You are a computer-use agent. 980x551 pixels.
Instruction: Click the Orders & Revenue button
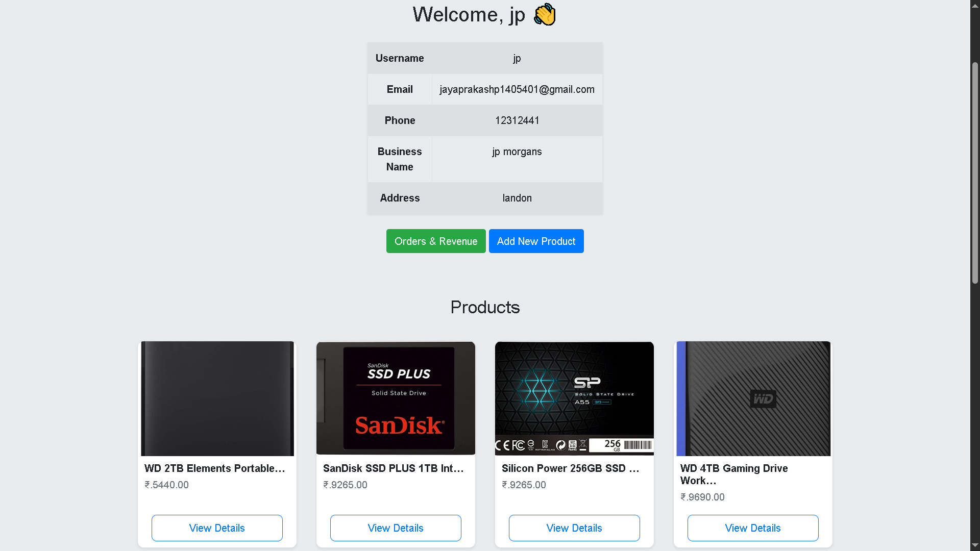pos(435,241)
